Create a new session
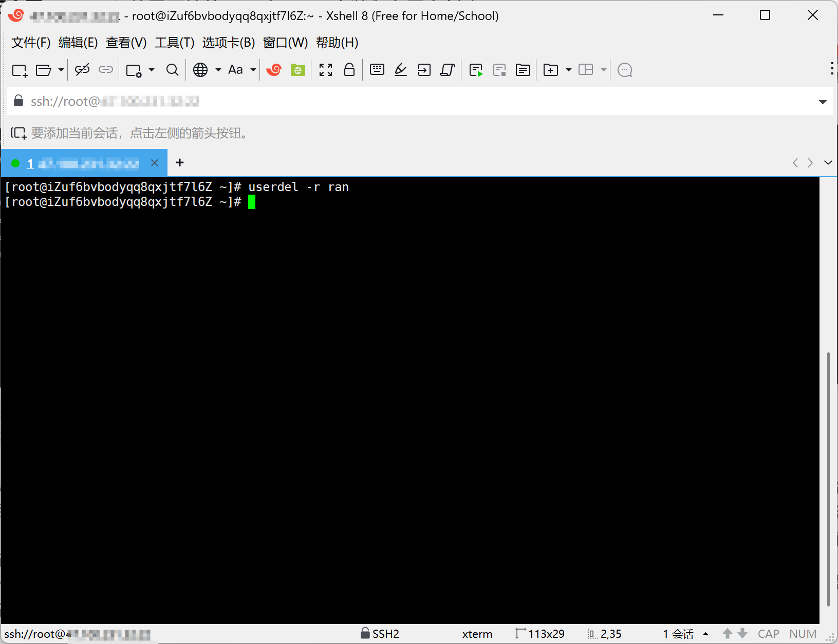 (x=19, y=70)
